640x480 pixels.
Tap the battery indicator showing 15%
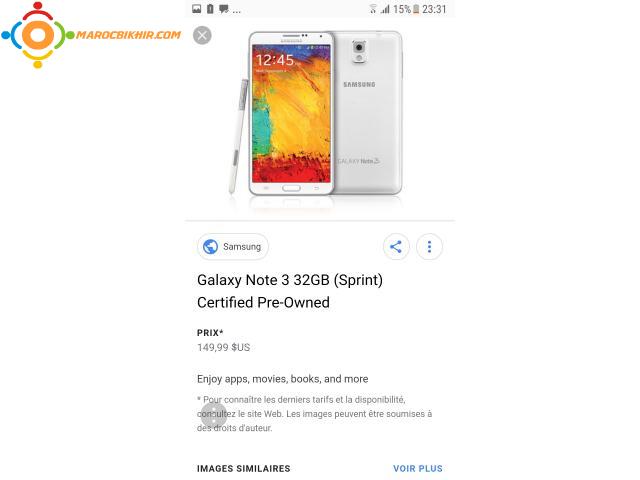coord(407,9)
